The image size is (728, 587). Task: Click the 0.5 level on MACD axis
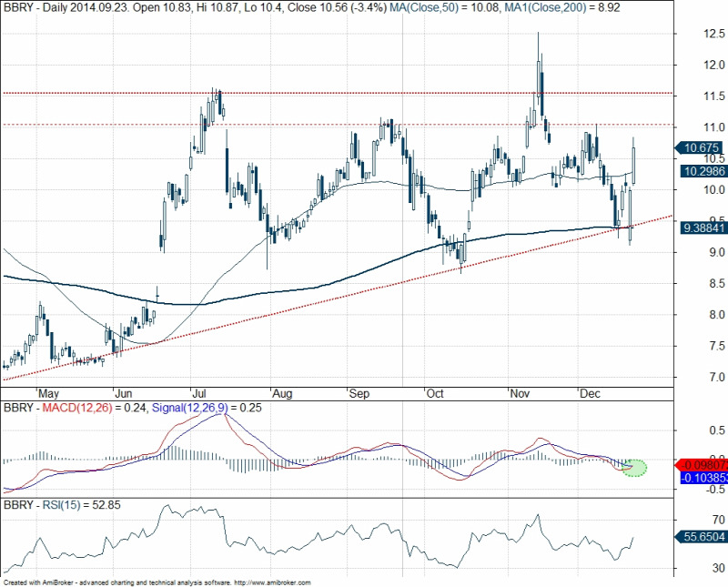tap(717, 430)
